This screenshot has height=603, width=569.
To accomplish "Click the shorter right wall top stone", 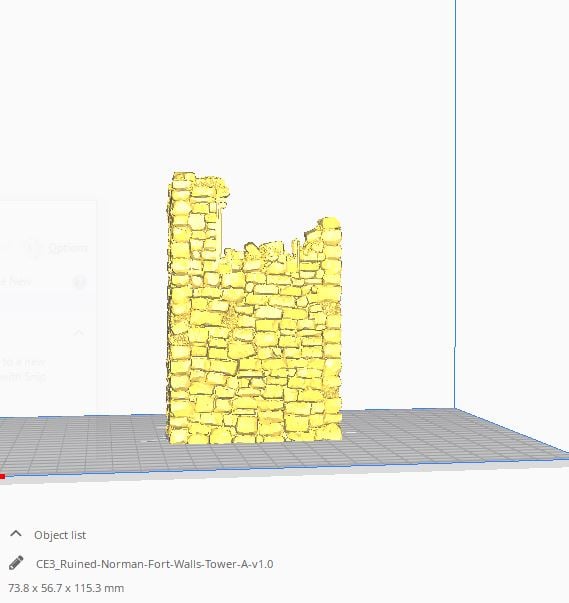I will point(330,224).
